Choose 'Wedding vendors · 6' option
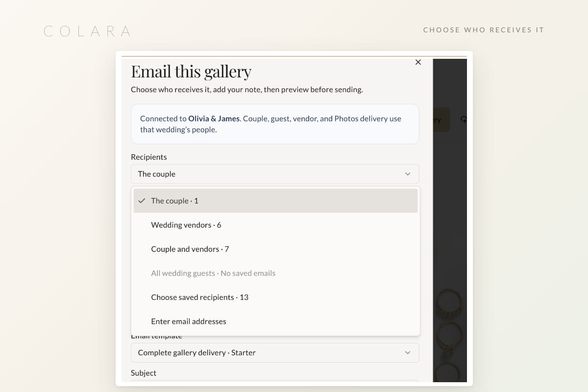The height and width of the screenshot is (392, 588). (275, 225)
